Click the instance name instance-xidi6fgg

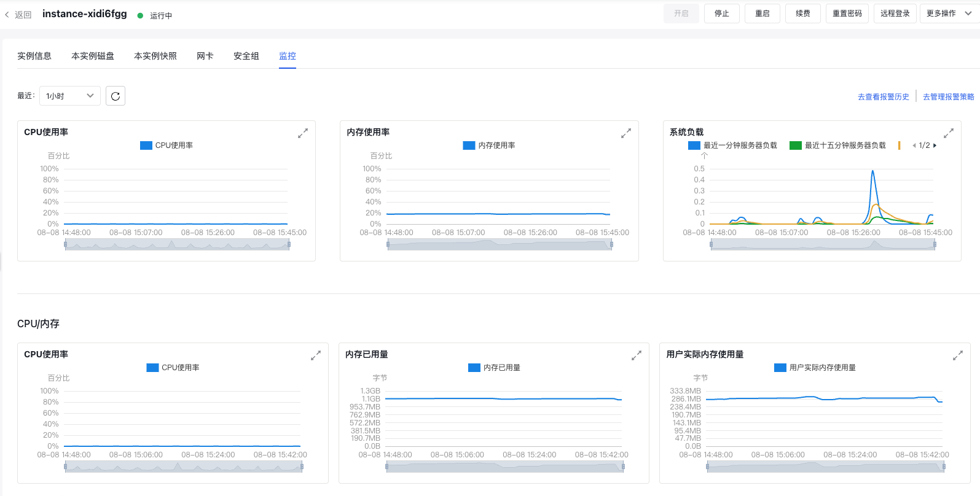point(85,14)
